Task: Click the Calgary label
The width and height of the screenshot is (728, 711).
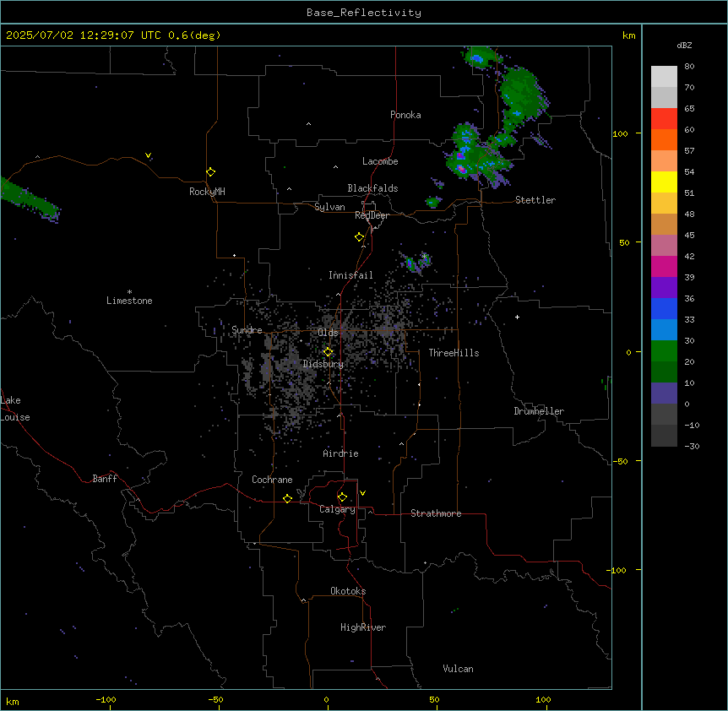Action: [x=337, y=509]
